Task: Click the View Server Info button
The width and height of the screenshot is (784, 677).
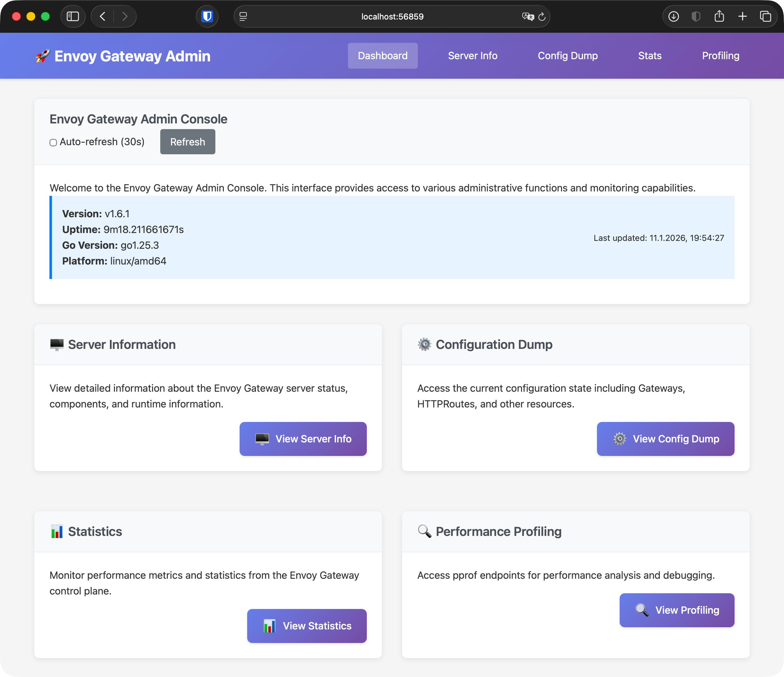Action: 303,439
